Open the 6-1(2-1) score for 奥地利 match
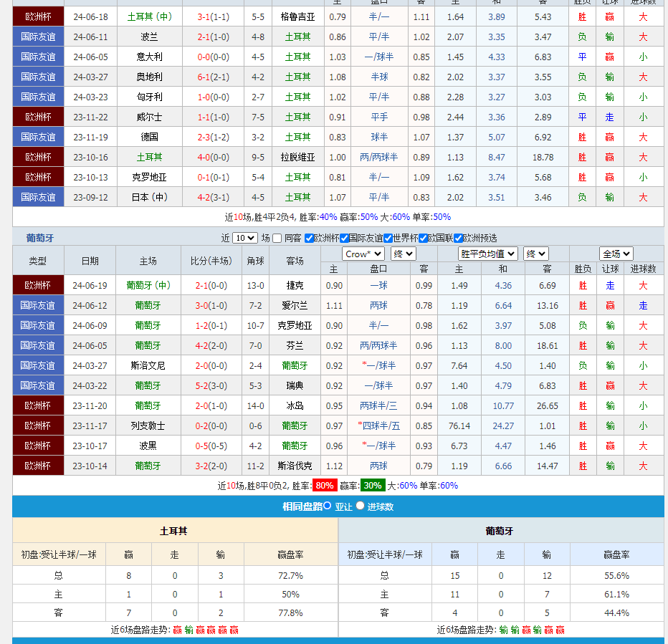 [x=213, y=77]
